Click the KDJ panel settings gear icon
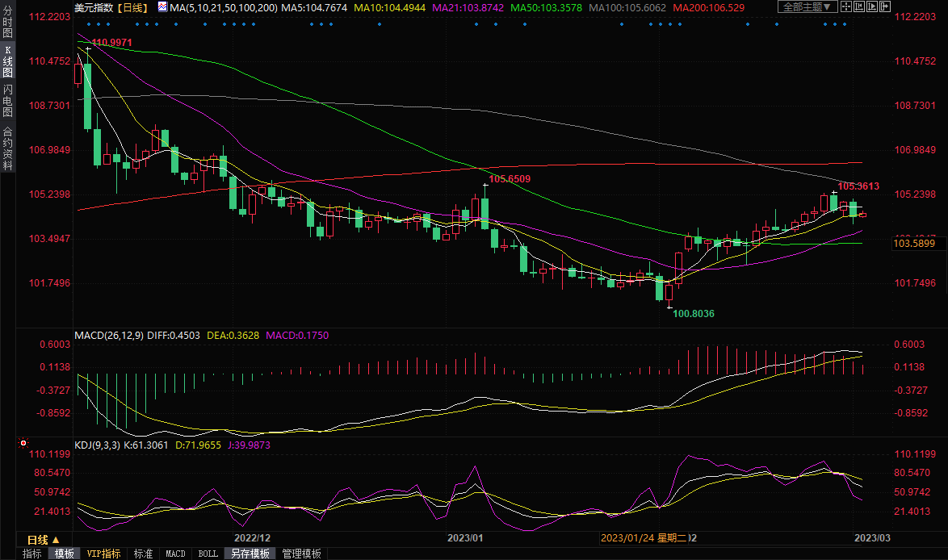Screen dimensions: 948x560 pos(23,443)
